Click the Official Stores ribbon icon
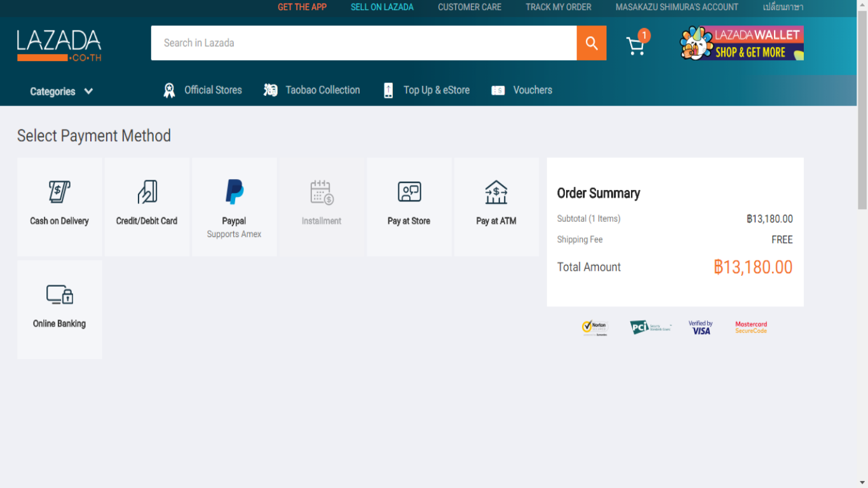Viewport: 868px width, 488px height. coord(169,90)
